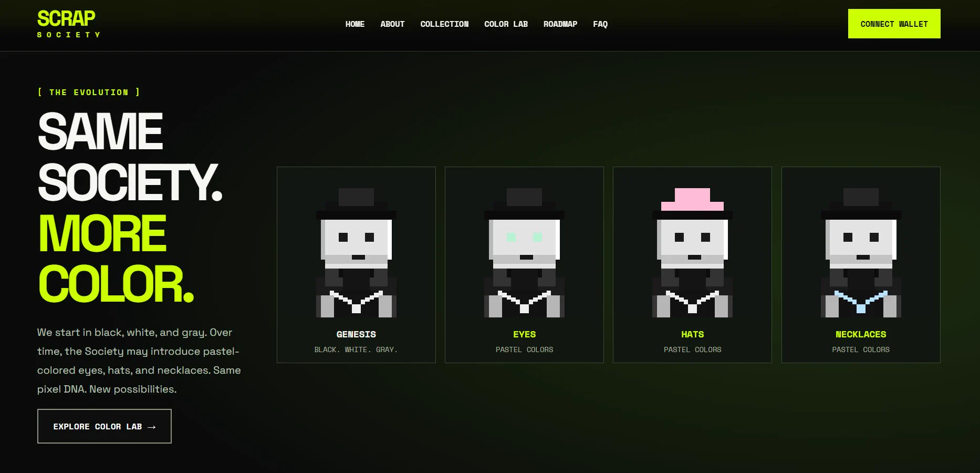
Task: Click the '[ THE EVOLUTION ]' label
Action: [89, 92]
